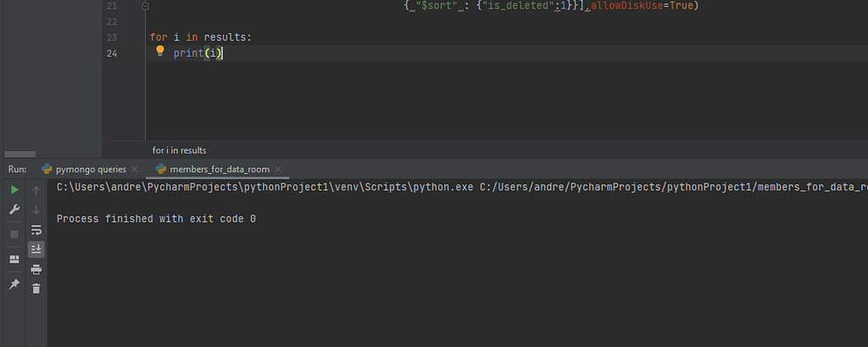The width and height of the screenshot is (868, 347).
Task: Navigate up the stack trace arrow
Action: pyautogui.click(x=36, y=191)
